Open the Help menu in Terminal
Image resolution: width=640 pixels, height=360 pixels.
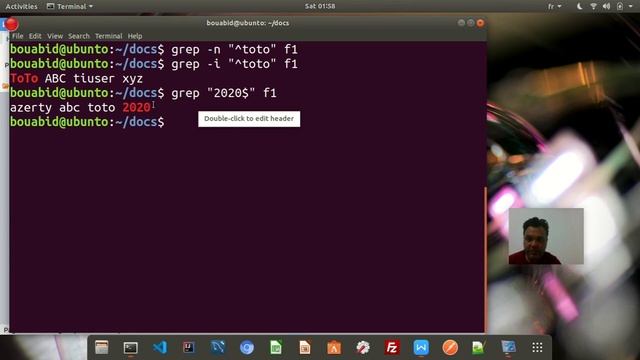click(x=135, y=36)
